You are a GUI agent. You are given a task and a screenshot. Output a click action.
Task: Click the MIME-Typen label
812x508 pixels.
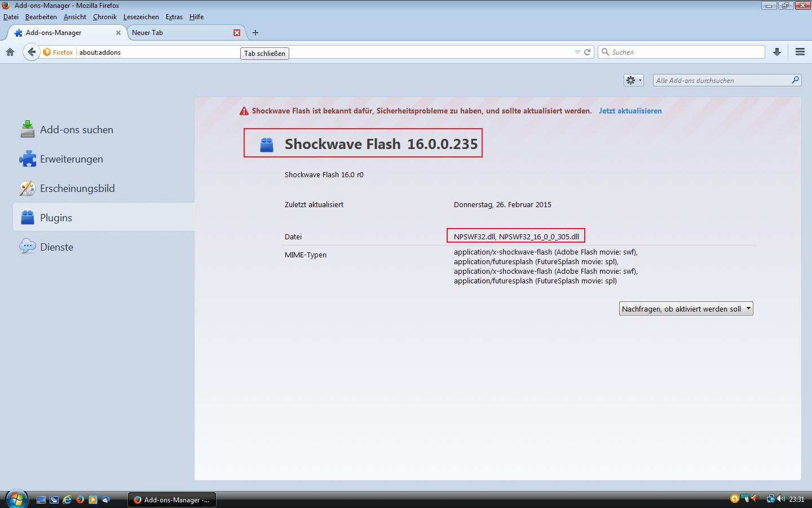click(306, 255)
